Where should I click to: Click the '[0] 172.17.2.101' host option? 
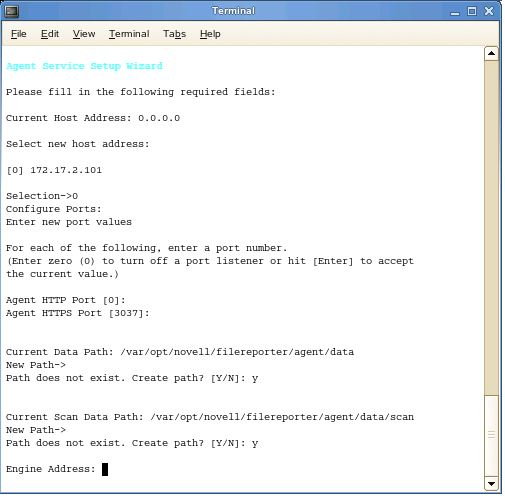[54, 170]
